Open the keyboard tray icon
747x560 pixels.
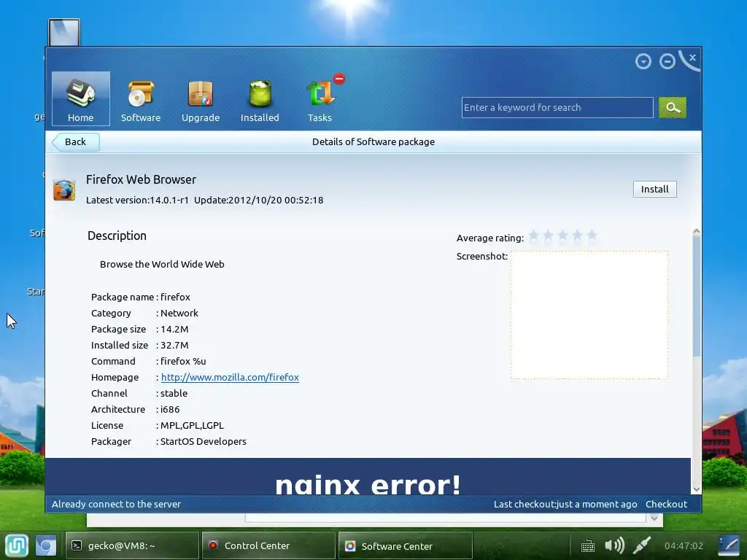tap(588, 545)
